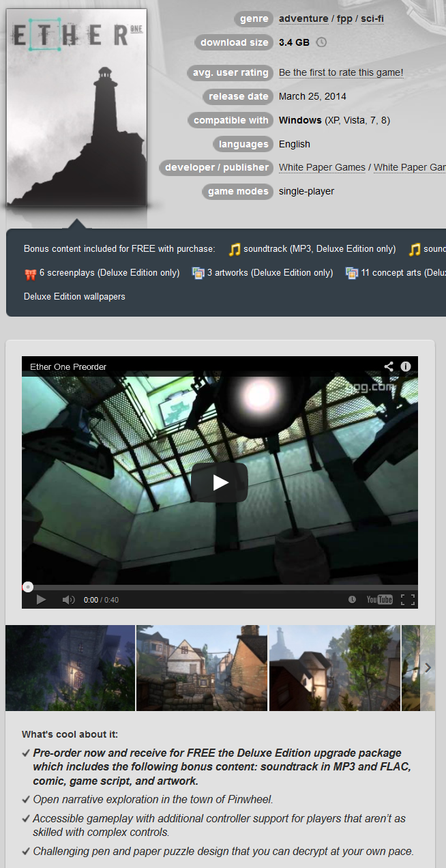Screen dimensions: 446x868
Task: Click the 'release date' label pill
Action: point(238,96)
